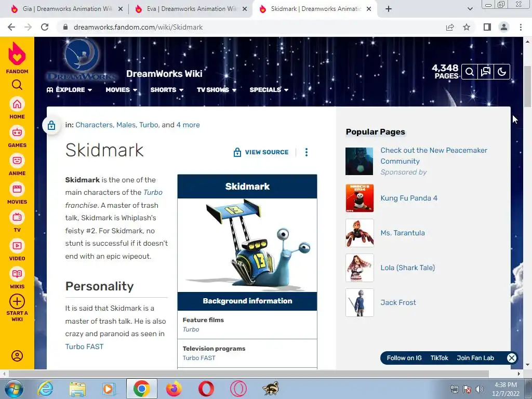532x399 pixels.
Task: Click Chrome back arrow
Action: [x=11, y=27]
